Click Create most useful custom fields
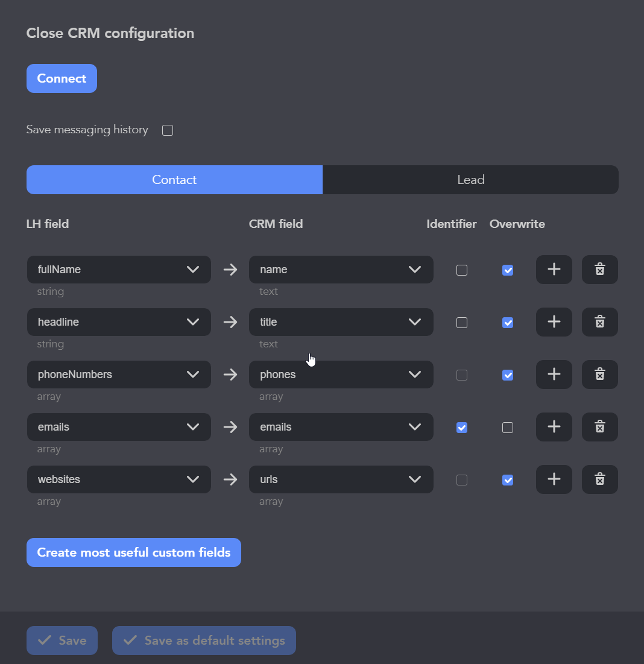The image size is (644, 664). (x=134, y=552)
